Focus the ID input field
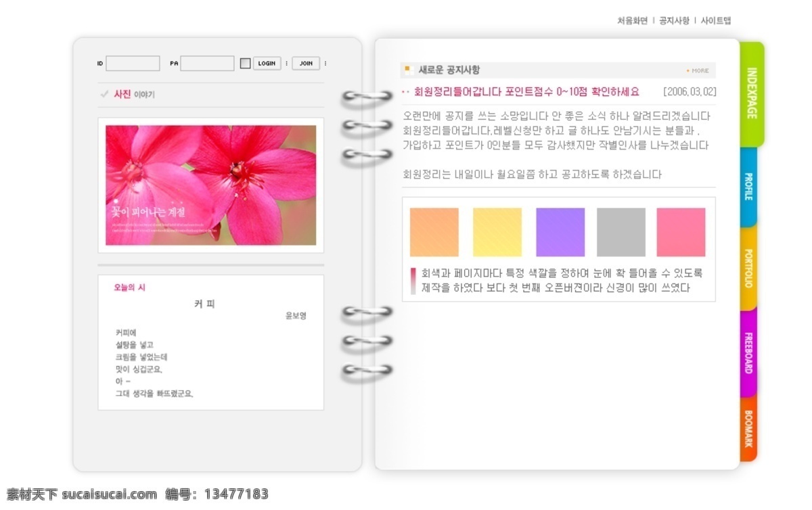Viewport: 812px width, 510px height. click(x=133, y=64)
